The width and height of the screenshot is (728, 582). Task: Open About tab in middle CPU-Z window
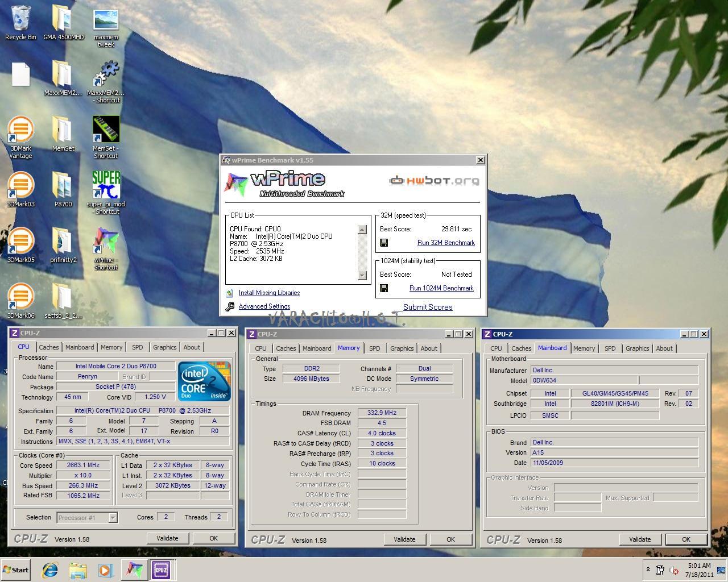pos(429,348)
